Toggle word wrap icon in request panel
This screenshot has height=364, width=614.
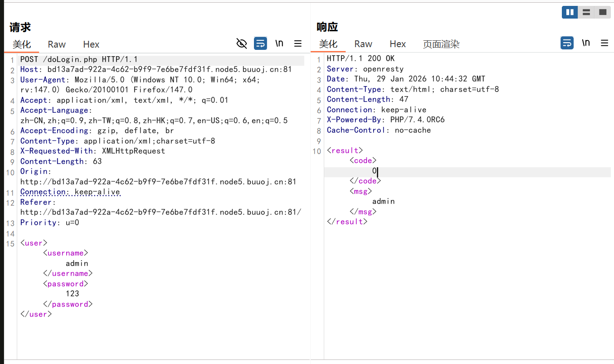260,44
